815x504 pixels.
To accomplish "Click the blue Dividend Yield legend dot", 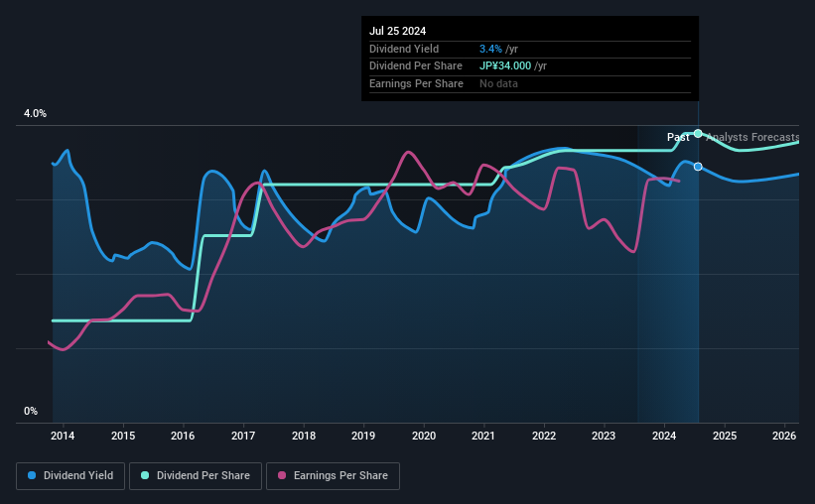I will [32, 475].
